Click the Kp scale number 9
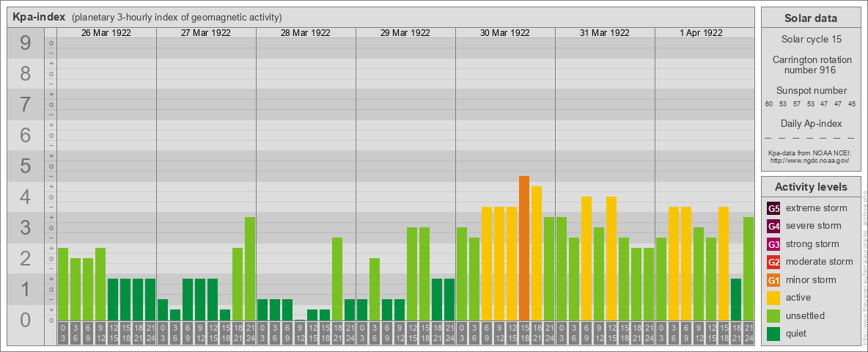 [26, 43]
